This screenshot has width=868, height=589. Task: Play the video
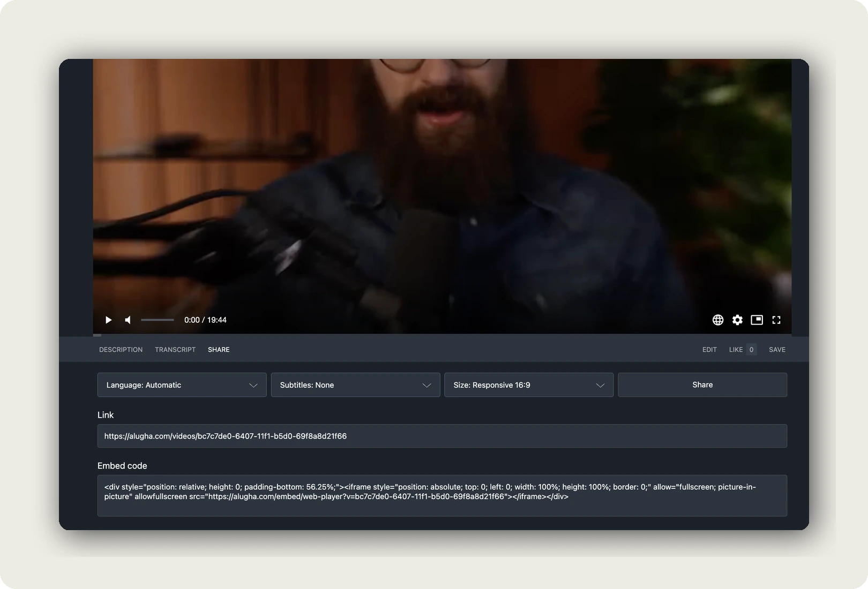coord(108,320)
